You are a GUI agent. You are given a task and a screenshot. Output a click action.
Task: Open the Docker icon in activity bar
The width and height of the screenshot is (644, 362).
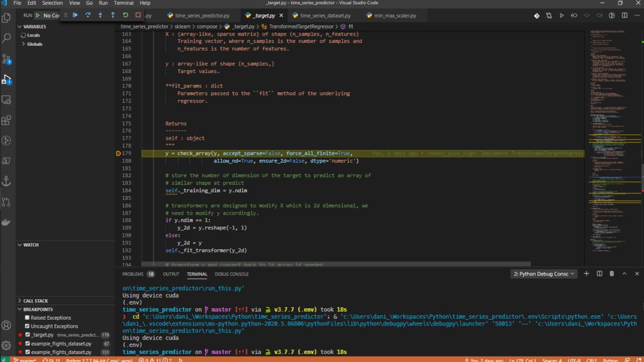click(x=6, y=222)
